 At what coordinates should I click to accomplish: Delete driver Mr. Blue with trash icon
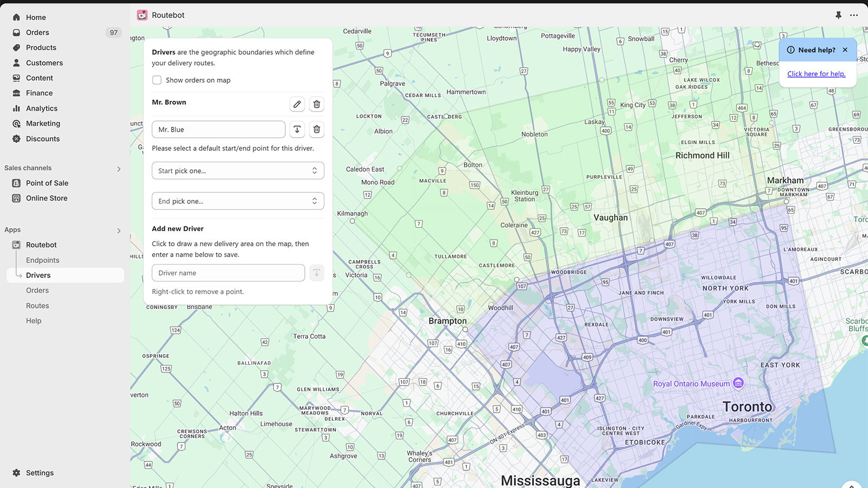click(317, 130)
